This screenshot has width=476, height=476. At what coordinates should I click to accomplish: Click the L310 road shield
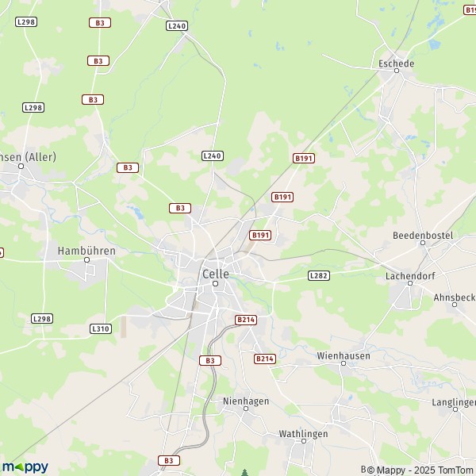(101, 328)
